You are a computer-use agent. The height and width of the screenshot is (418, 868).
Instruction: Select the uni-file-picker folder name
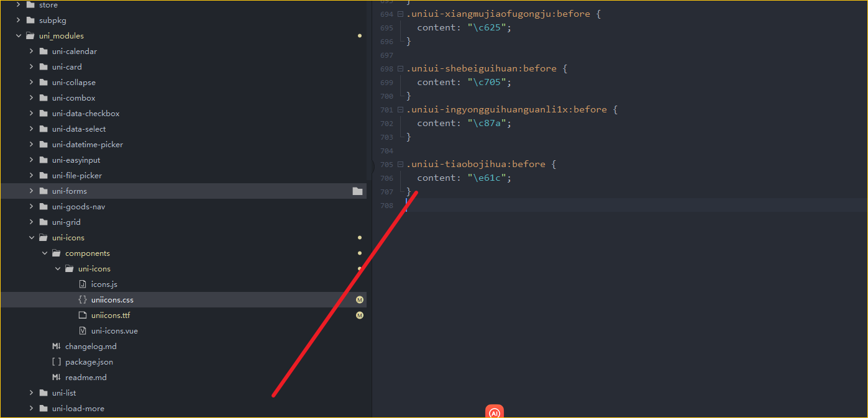click(x=77, y=176)
